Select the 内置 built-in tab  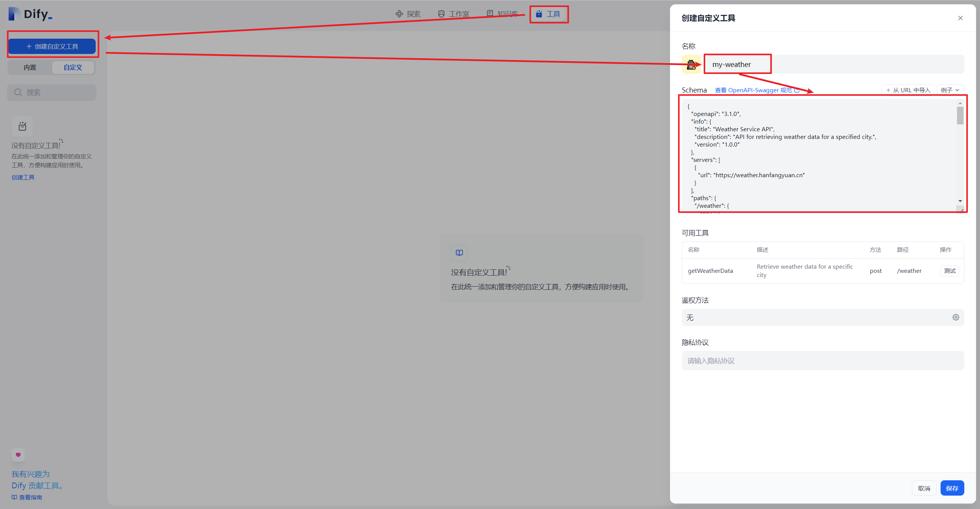click(30, 67)
